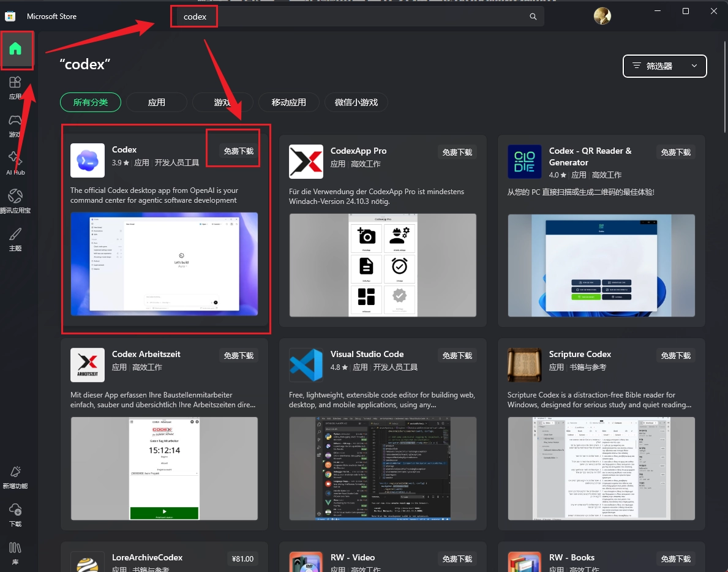Open AI Hub in sidebar

click(x=15, y=164)
